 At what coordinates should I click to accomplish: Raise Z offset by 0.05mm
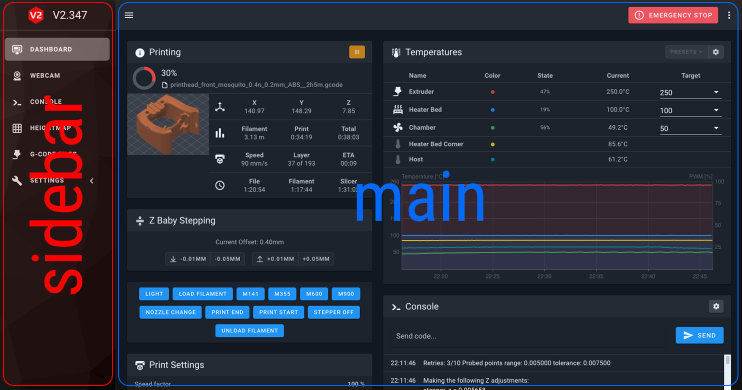tap(316, 259)
